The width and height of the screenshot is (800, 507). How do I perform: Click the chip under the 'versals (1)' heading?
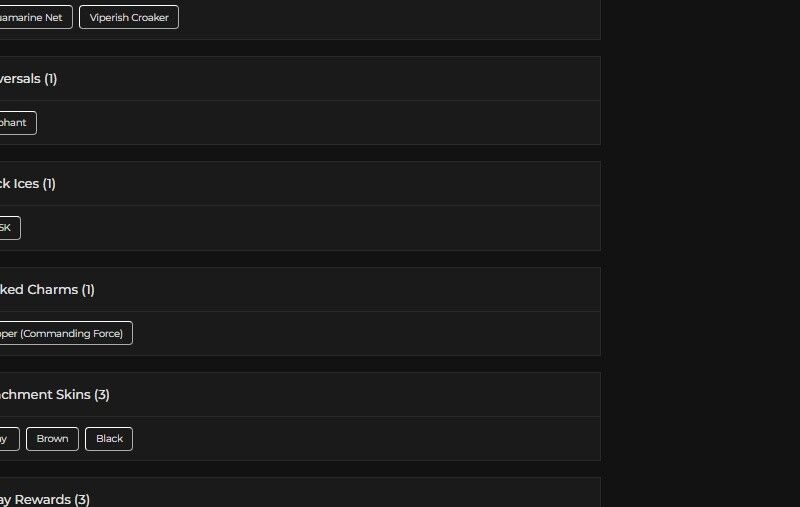click(16, 123)
